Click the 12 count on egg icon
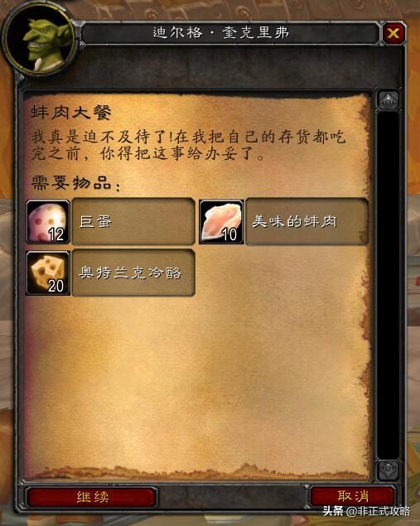The height and width of the screenshot is (526, 420). tap(56, 234)
